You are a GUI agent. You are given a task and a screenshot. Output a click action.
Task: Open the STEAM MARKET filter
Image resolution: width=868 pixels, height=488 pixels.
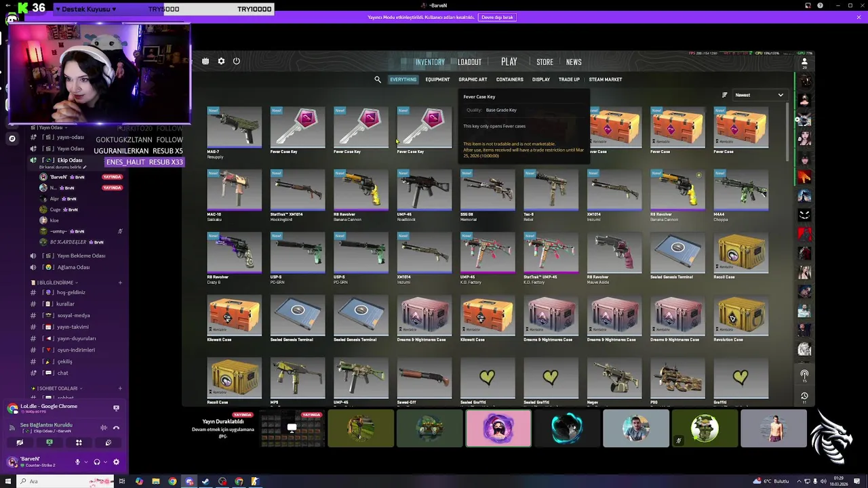tap(605, 79)
